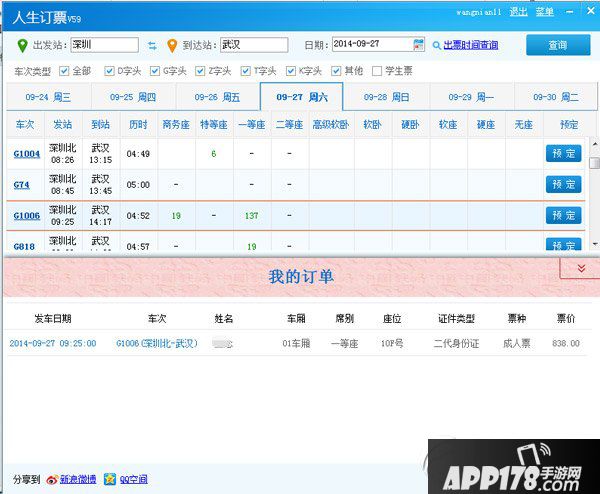This screenshot has height=494, width=600.
Task: Click order entry G1006(深圳北-武汉)
Action: 157,343
